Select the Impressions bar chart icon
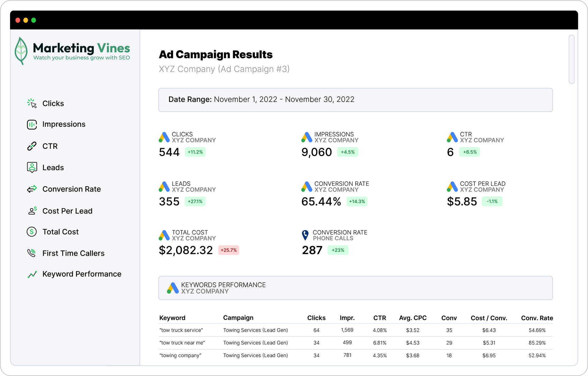Viewport: 588px width, 376px height. pos(32,125)
